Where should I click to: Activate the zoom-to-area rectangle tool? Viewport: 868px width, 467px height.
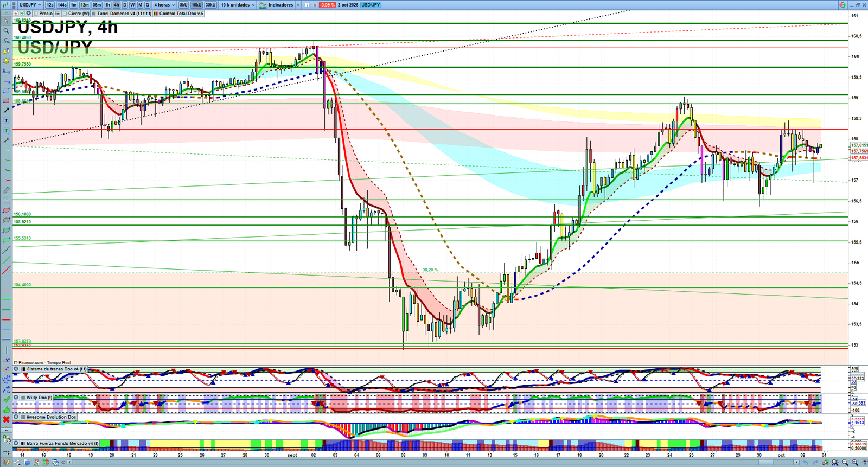6,41
